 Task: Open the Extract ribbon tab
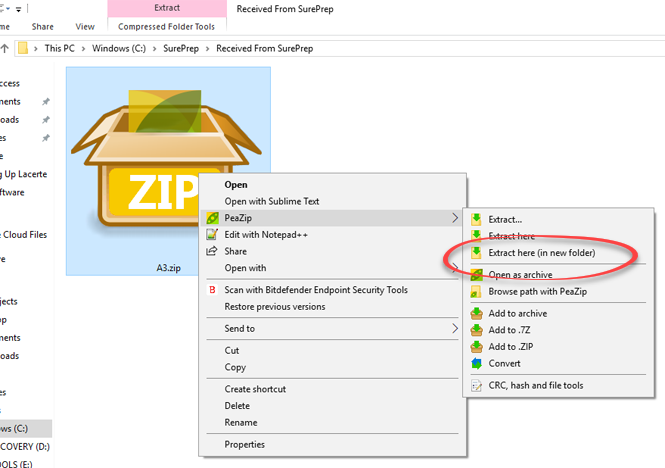pos(167,8)
